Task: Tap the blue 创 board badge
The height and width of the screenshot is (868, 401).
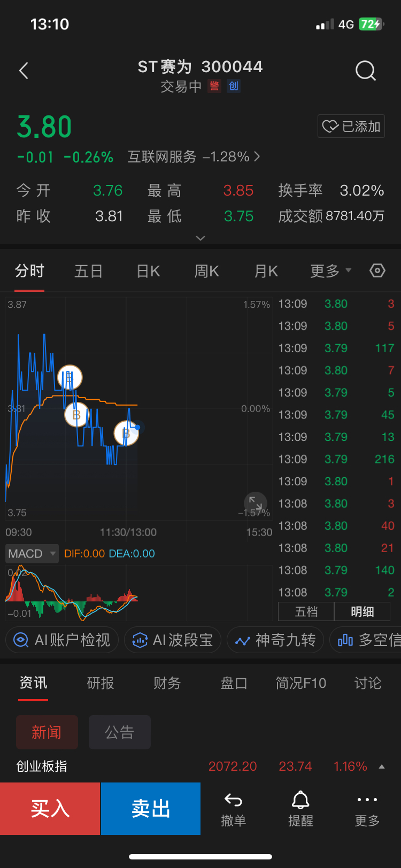Action: coord(234,86)
